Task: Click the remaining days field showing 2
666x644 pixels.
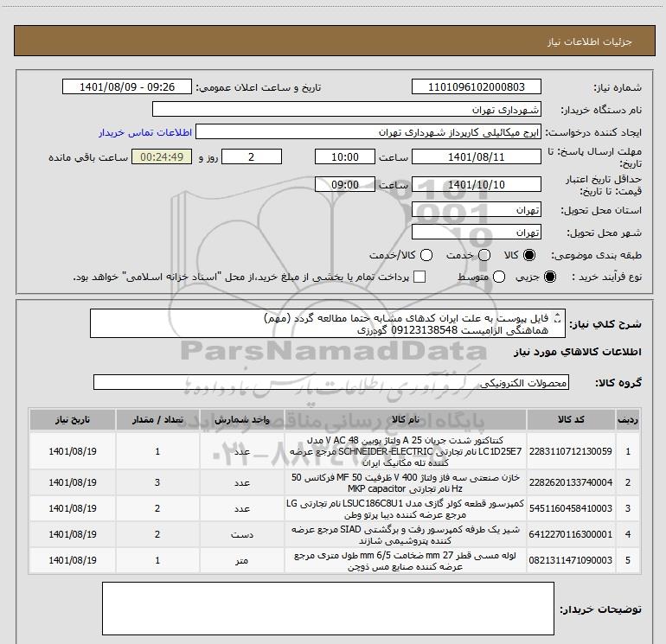Action: (252, 156)
